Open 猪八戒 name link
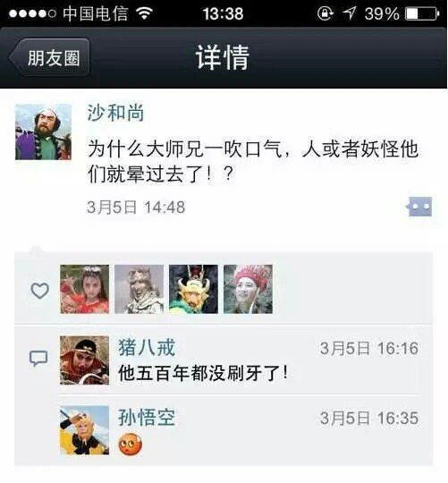 [147, 347]
